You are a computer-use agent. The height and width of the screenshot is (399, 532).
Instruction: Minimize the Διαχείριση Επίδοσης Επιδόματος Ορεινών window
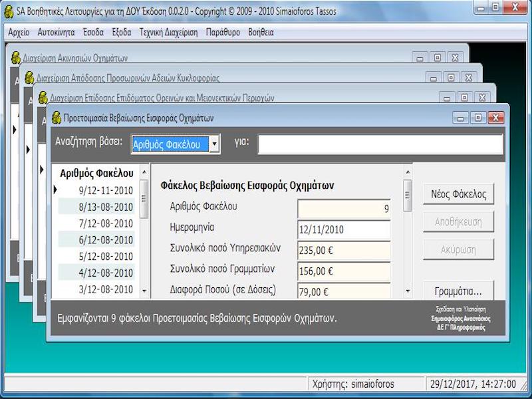pos(447,98)
